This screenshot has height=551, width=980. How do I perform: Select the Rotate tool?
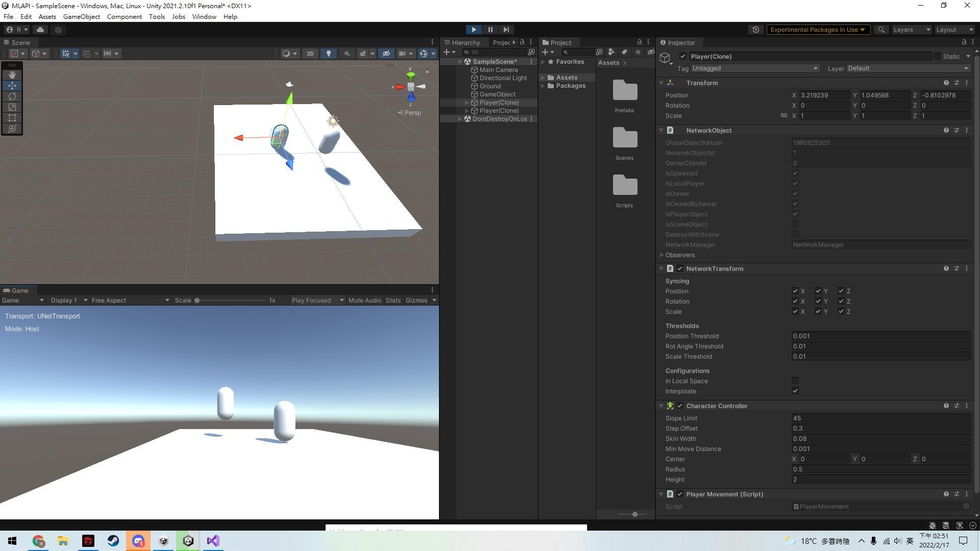[12, 96]
